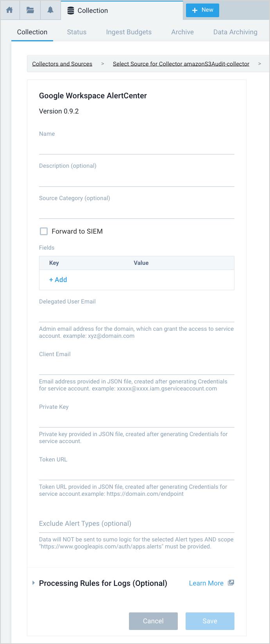The width and height of the screenshot is (270, 644).
Task: Click the Cancel button
Action: 153,621
